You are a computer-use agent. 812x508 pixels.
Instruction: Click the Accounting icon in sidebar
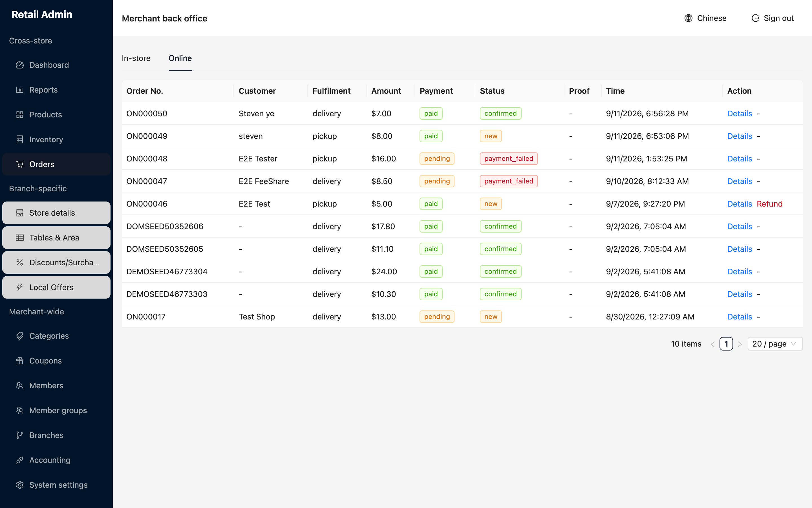pyautogui.click(x=20, y=460)
